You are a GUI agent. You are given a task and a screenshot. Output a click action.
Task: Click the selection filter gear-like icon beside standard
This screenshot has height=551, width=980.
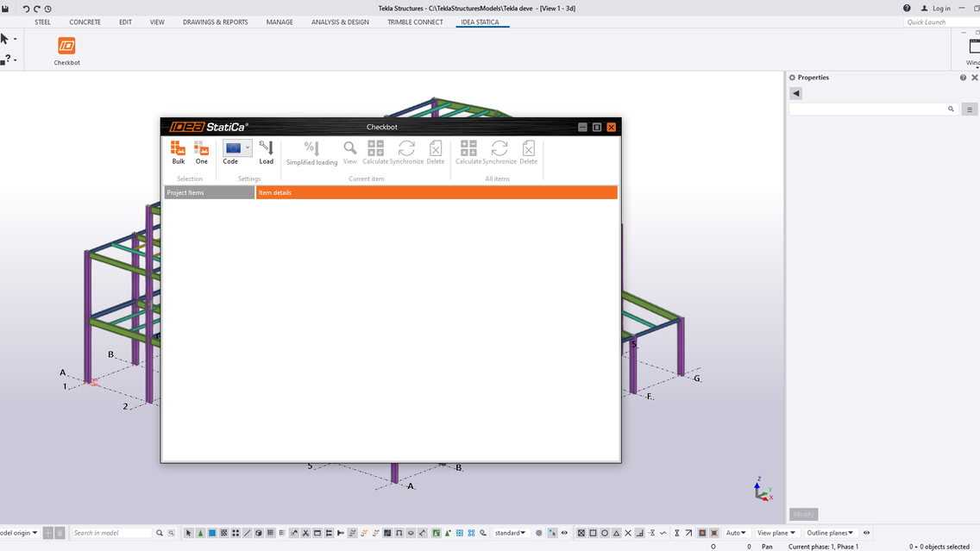(539, 533)
